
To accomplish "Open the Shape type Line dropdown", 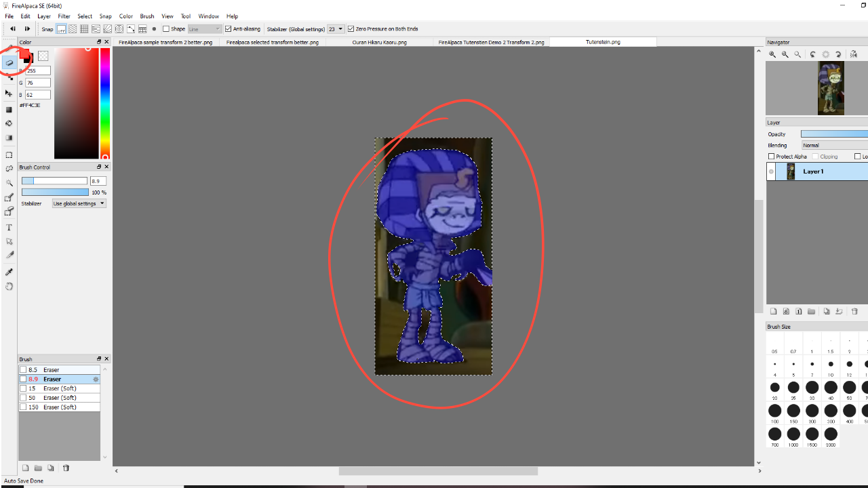I will pyautogui.click(x=205, y=29).
